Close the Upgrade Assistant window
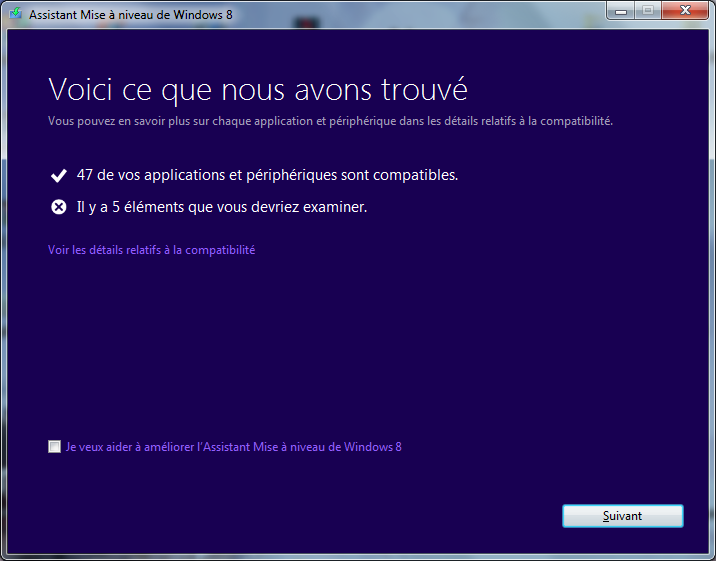 [685, 10]
